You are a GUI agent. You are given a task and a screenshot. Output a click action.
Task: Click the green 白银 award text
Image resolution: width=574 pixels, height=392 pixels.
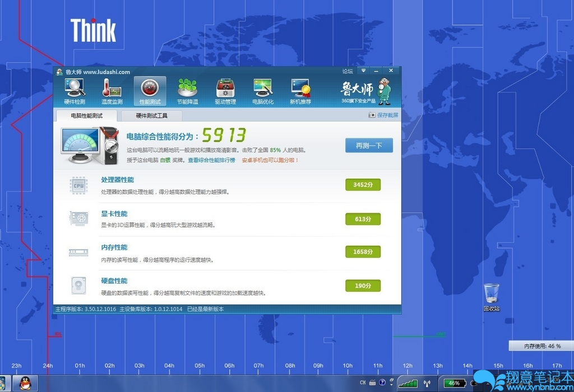165,160
